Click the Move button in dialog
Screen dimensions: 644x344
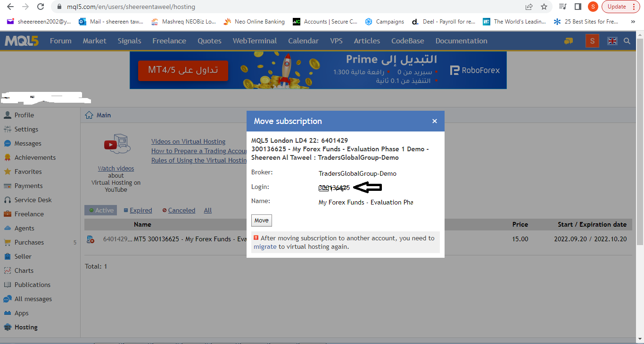pyautogui.click(x=262, y=221)
